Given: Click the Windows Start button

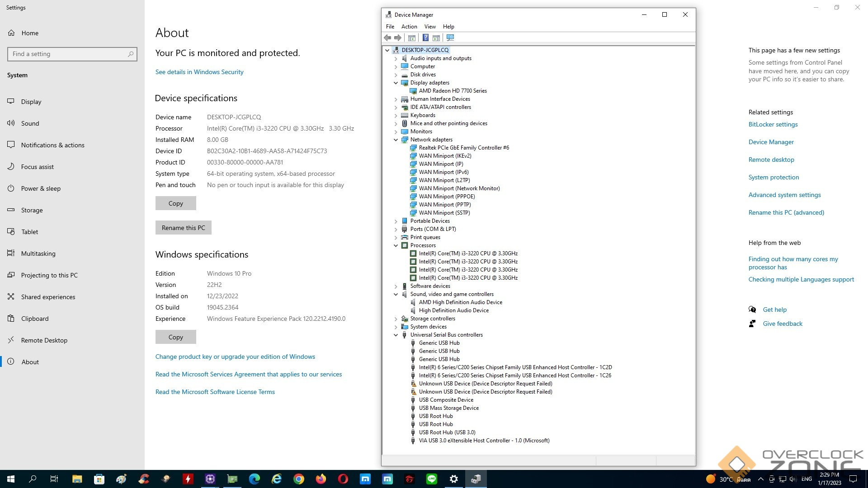Looking at the screenshot, I should pos(11,479).
